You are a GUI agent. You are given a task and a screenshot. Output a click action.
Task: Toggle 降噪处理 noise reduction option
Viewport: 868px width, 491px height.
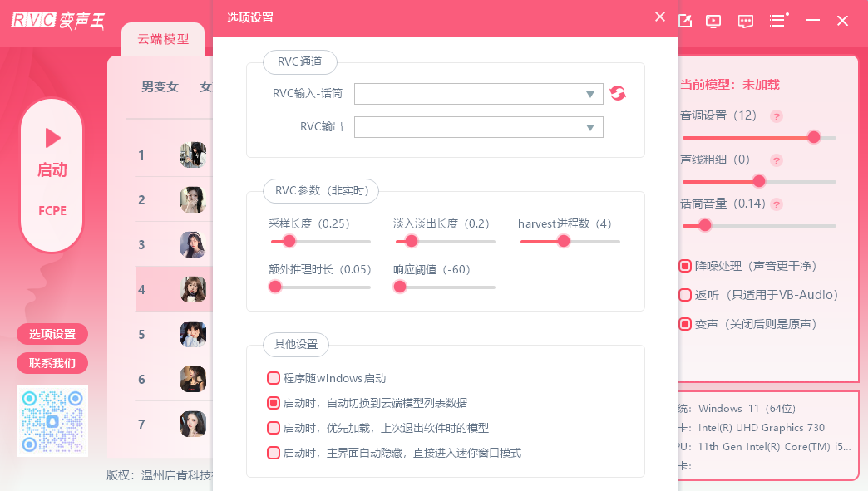[686, 265]
